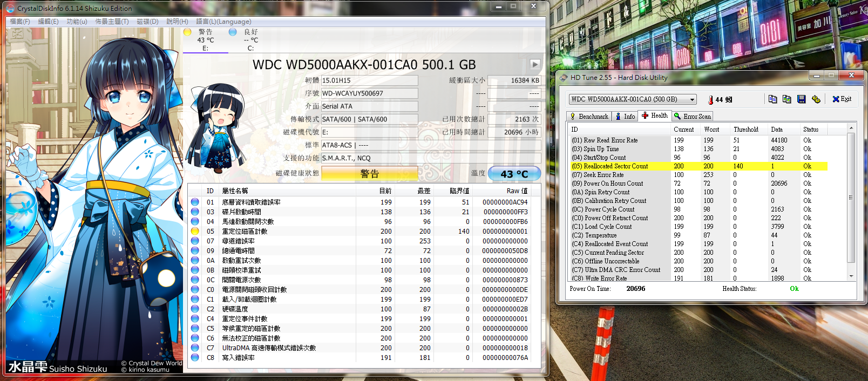Click the HD Tune health list scroll down arrow

[x=851, y=276]
